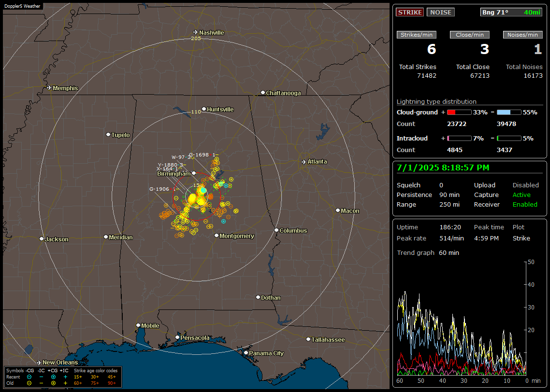Viewport: 550px width, 392px height.
Task: Click the Recent -CG symbol in legend
Action: pyautogui.click(x=29, y=377)
